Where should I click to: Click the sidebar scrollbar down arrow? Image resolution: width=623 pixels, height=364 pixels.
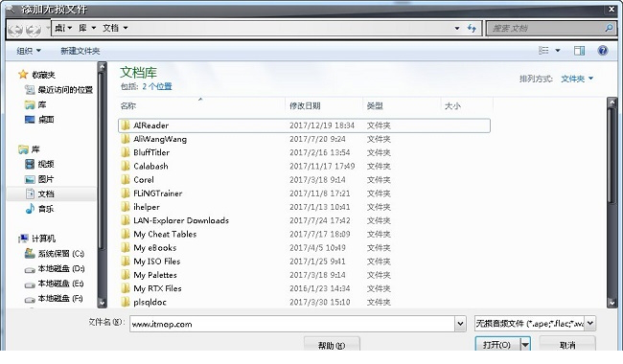[103, 303]
